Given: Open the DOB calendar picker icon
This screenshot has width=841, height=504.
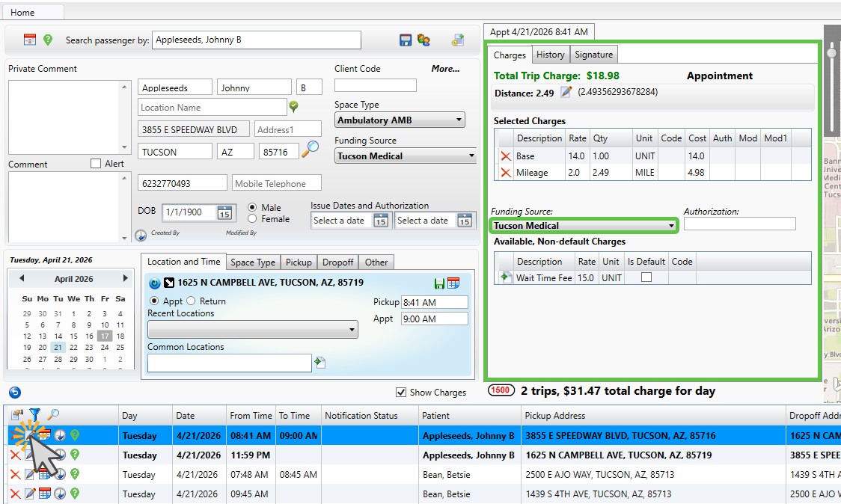Looking at the screenshot, I should 224,212.
